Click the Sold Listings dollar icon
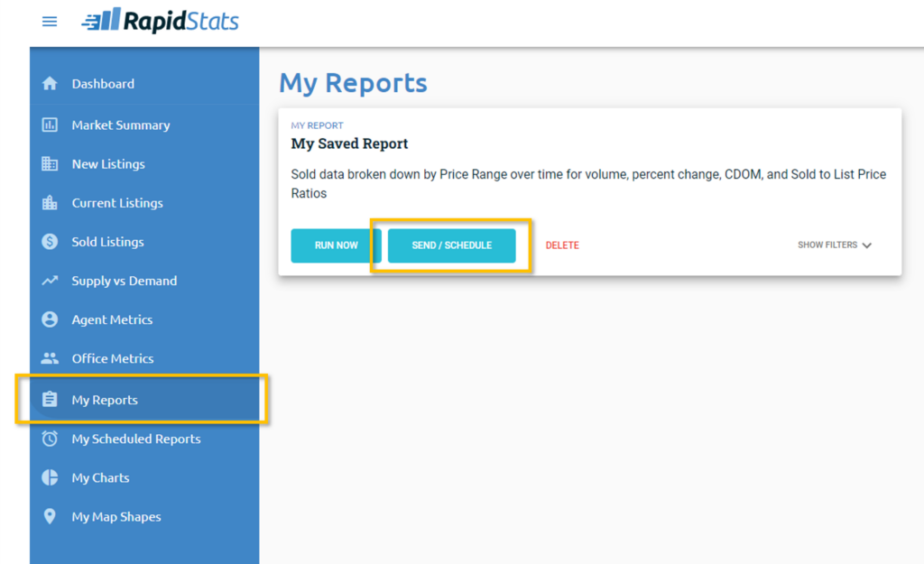924x564 pixels. [x=50, y=242]
